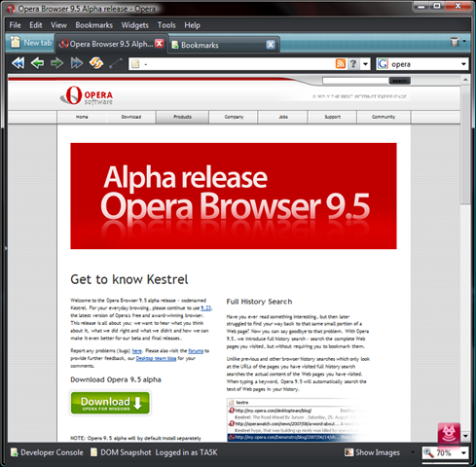Click the 'Get to know Kestrel' heading
This screenshot has width=476, height=467.
(x=129, y=279)
